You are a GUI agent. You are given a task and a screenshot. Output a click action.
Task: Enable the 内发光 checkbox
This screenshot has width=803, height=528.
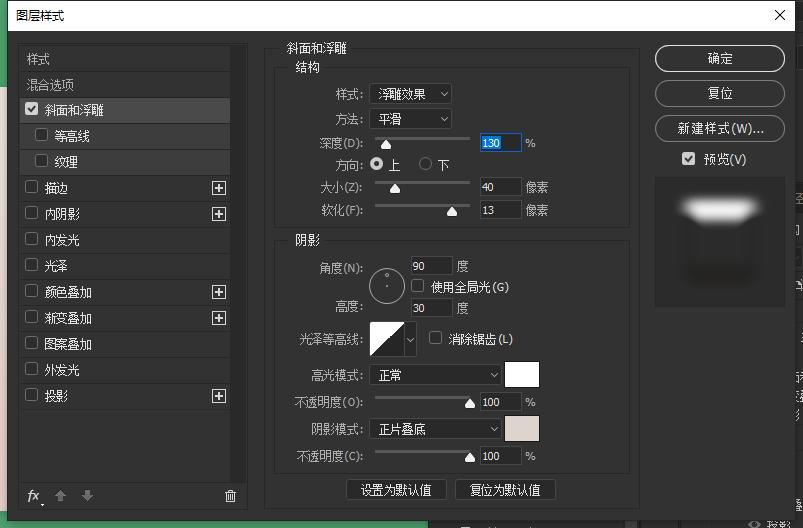pyautogui.click(x=31, y=239)
